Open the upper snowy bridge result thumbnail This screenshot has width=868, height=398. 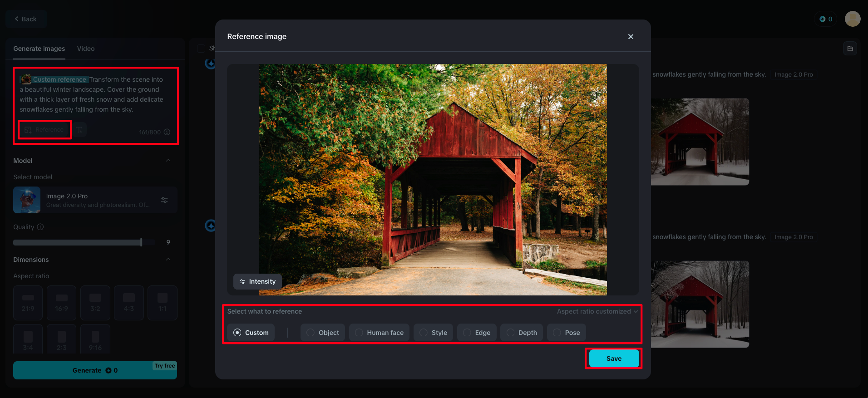click(700, 142)
